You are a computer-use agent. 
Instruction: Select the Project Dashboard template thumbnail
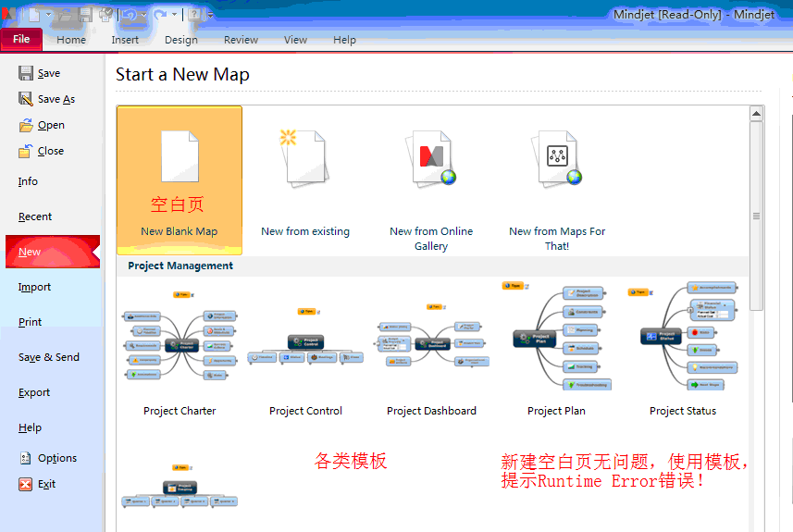pos(431,336)
